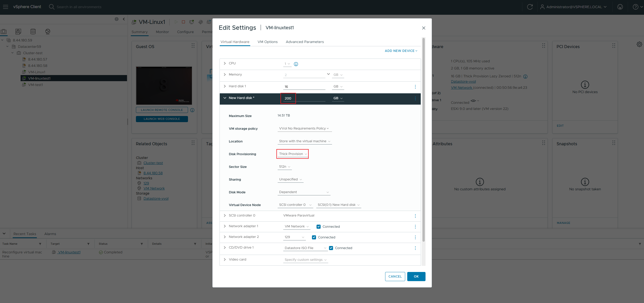Click the Power On play icon

176,22
